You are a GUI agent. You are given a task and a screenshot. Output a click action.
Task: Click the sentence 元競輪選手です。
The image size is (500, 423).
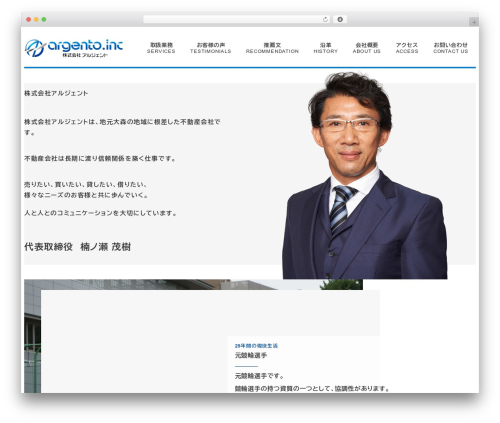point(259,376)
